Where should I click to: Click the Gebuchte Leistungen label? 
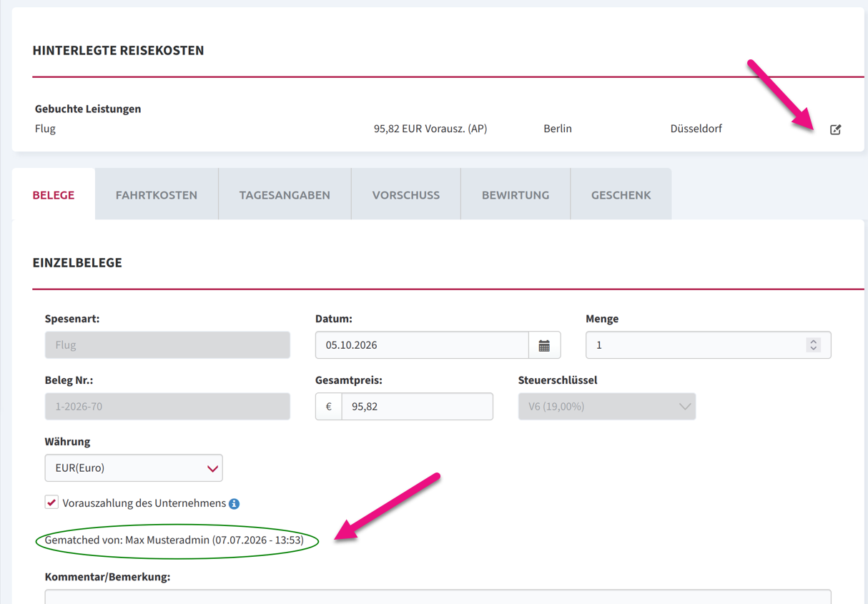88,109
